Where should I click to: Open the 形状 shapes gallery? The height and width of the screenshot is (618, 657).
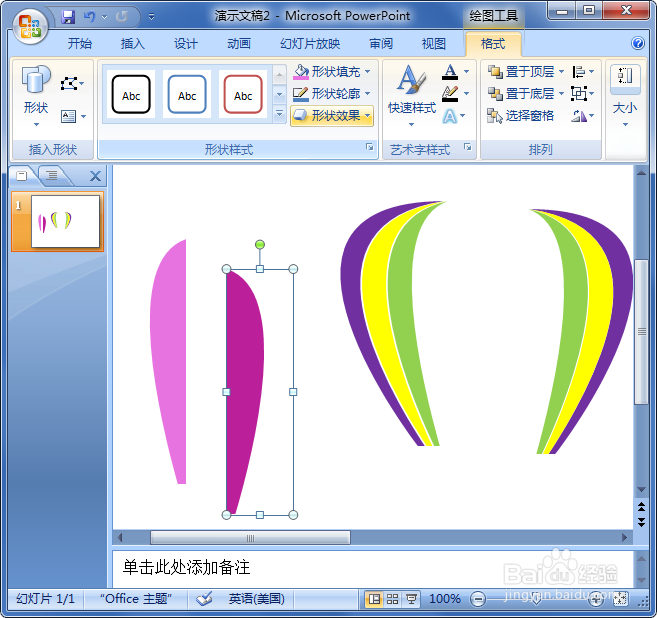pyautogui.click(x=36, y=96)
